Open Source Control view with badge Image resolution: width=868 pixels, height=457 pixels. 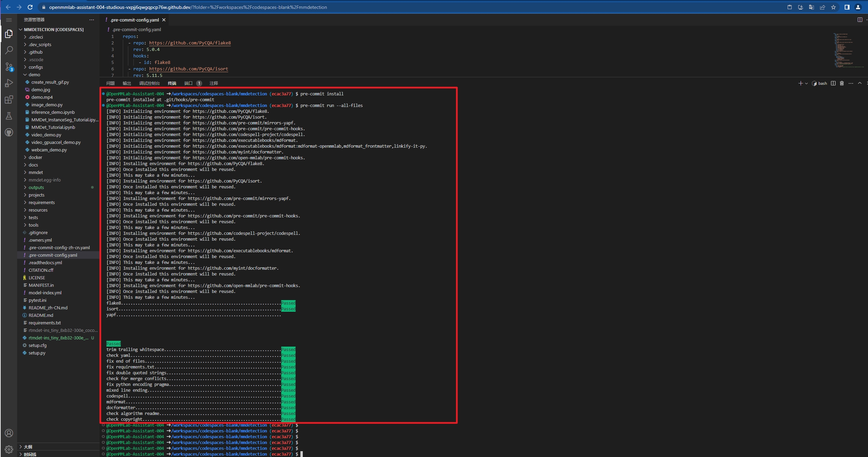pos(9,67)
